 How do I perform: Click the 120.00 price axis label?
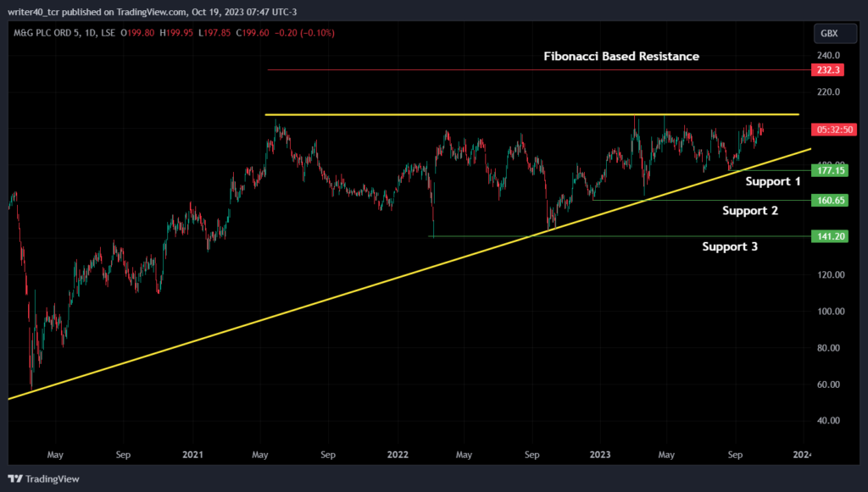(831, 274)
